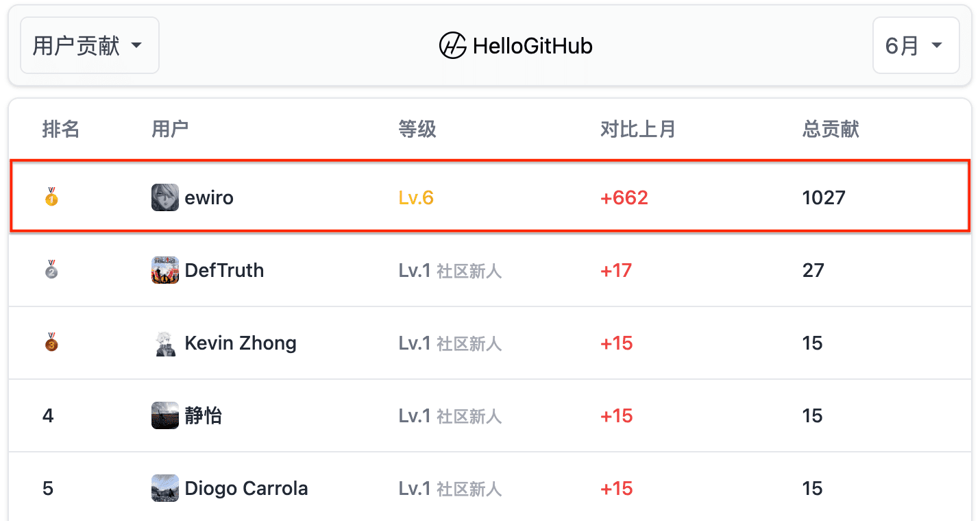Image resolution: width=980 pixels, height=521 pixels.
Task: Click the HelloGitHub title text
Action: [x=532, y=46]
